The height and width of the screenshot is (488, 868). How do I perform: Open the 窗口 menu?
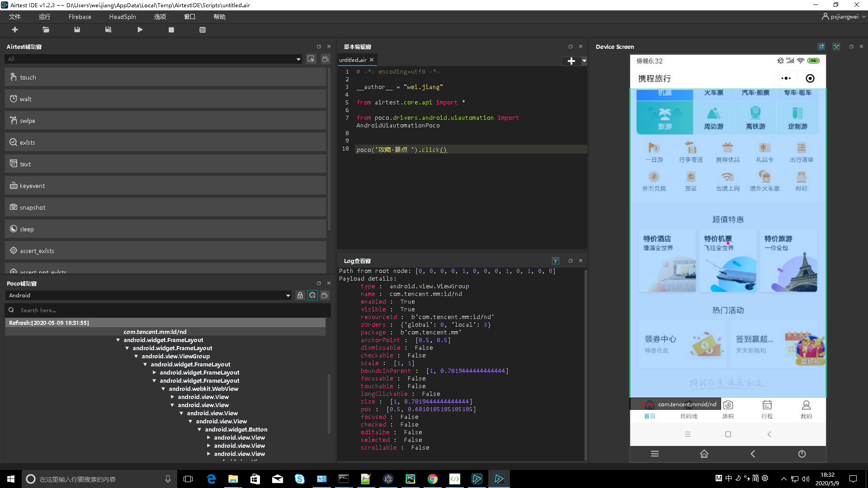[190, 17]
